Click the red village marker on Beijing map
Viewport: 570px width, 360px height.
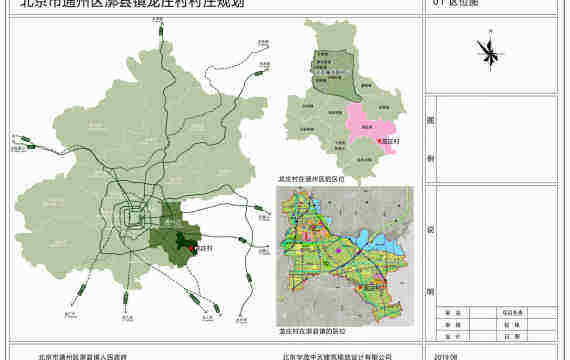point(192,248)
